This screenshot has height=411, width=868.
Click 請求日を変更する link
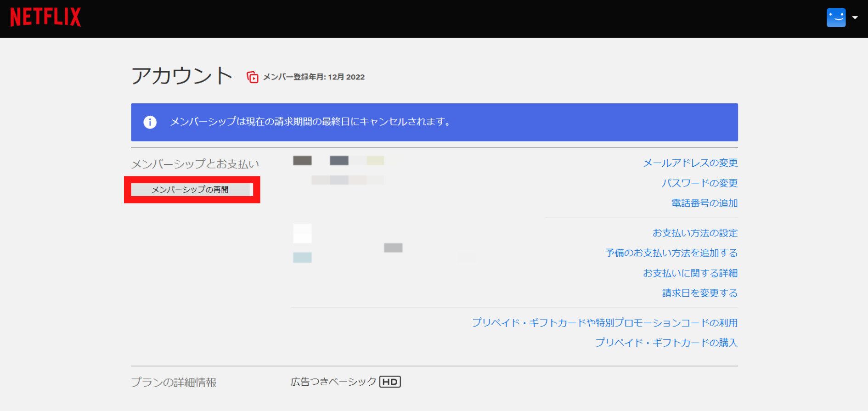point(699,293)
